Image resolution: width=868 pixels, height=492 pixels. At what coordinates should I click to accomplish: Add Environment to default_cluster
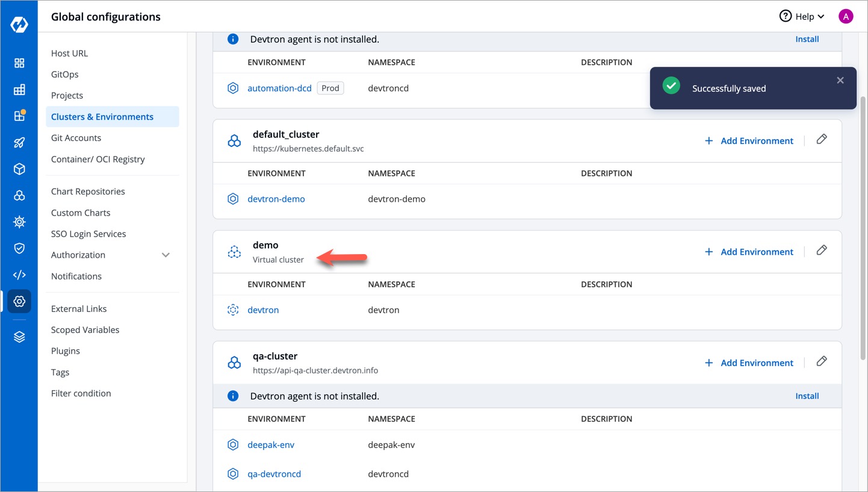tap(749, 141)
